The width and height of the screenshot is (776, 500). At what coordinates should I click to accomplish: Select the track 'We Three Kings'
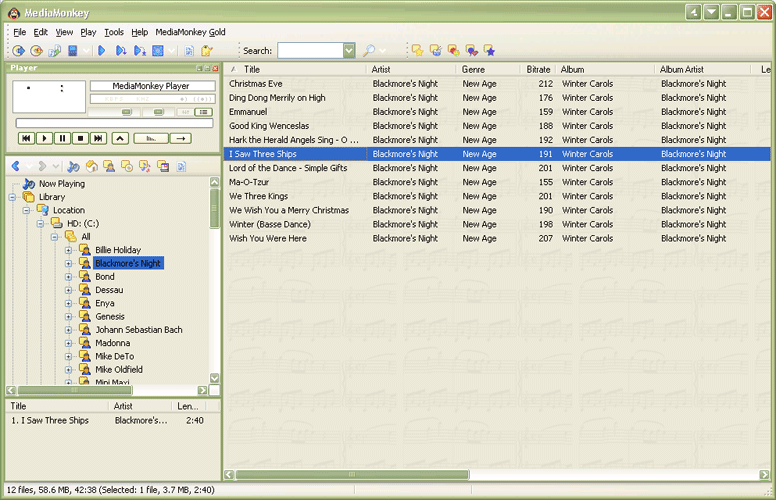(497, 197)
